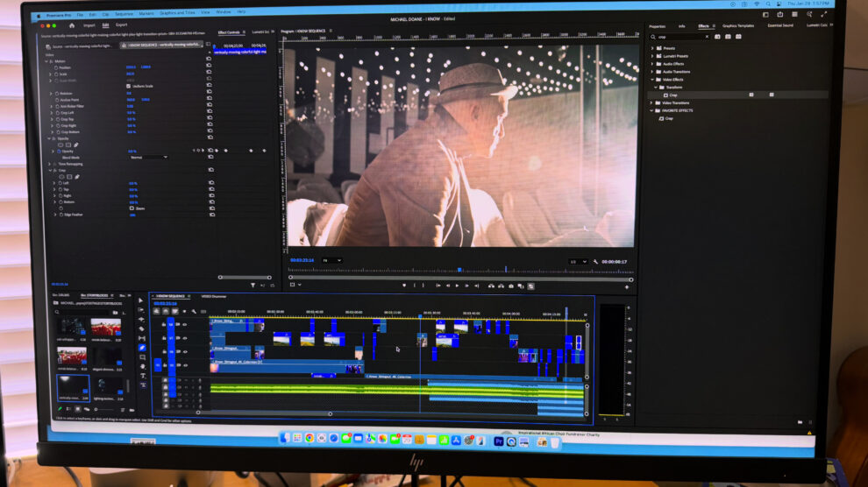868x487 pixels.
Task: Click the Export workspace button
Action: click(x=121, y=25)
